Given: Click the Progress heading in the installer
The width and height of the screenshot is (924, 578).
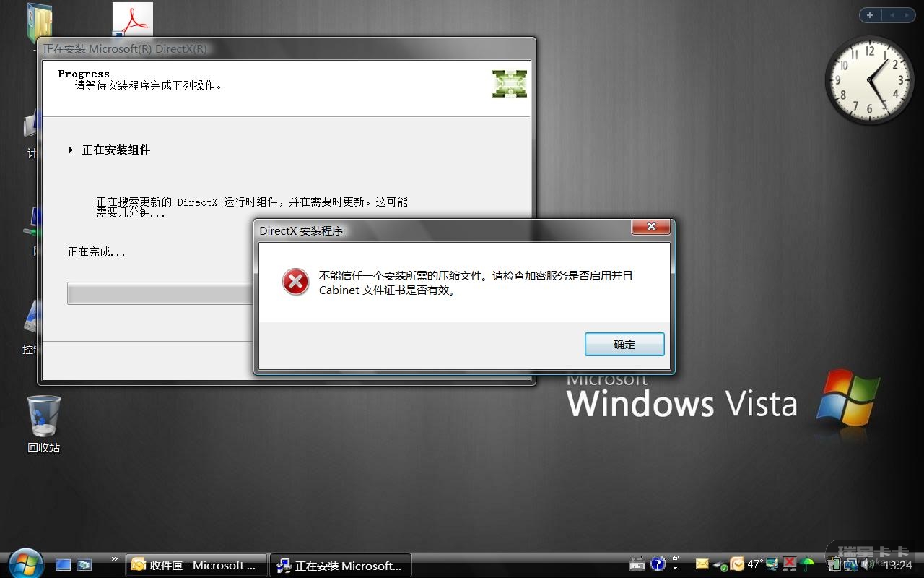Looking at the screenshot, I should coord(84,74).
